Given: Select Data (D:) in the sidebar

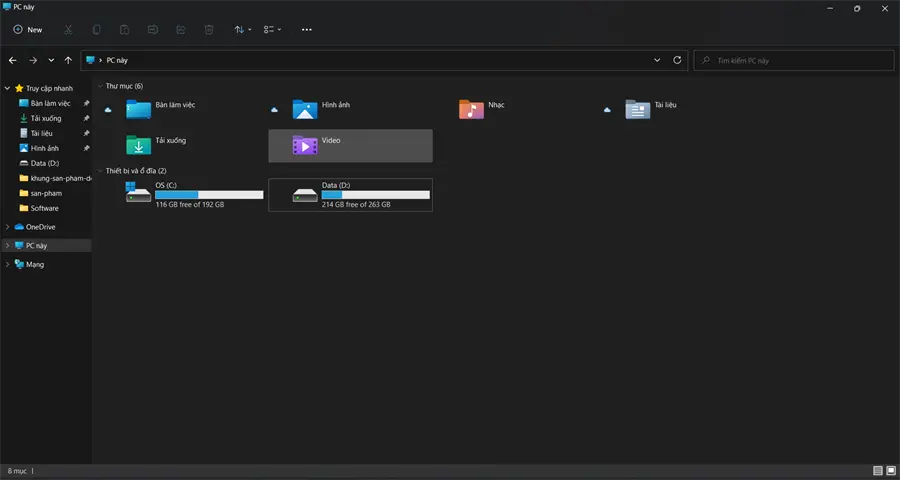Looking at the screenshot, I should pyautogui.click(x=46, y=163).
